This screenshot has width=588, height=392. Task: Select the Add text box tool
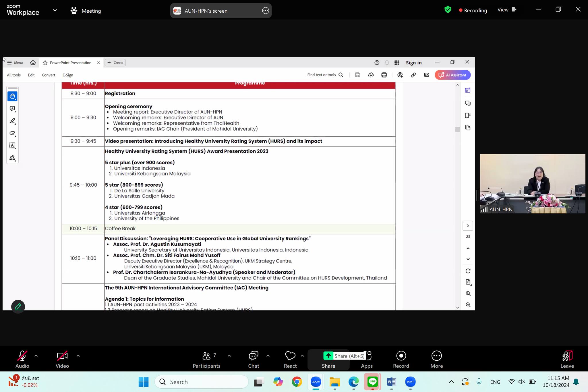pos(12,146)
